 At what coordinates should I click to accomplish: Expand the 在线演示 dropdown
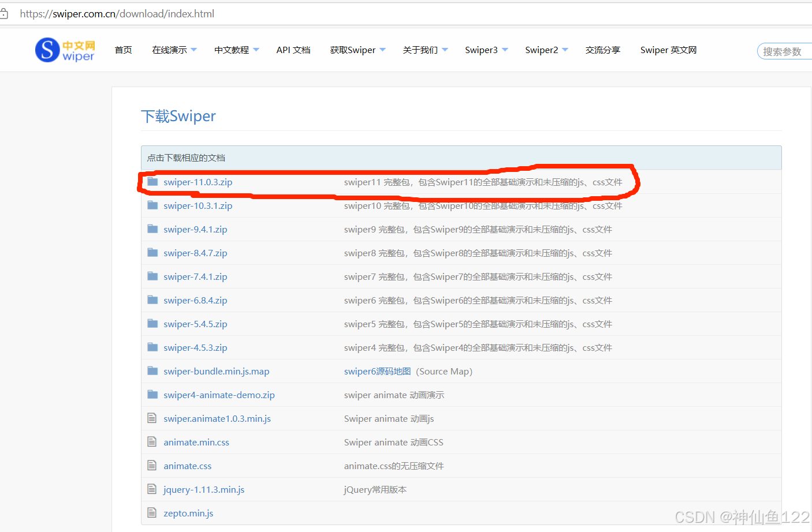[x=174, y=50]
